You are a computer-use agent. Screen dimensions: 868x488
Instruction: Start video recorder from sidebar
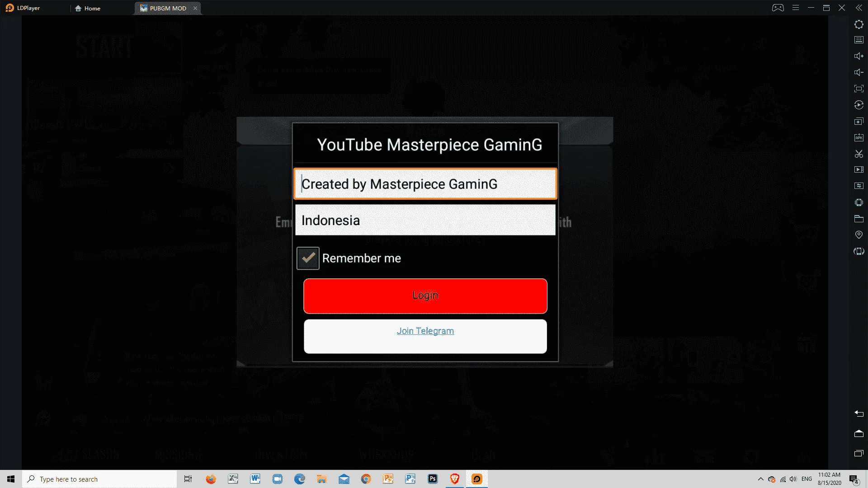coord(859,169)
